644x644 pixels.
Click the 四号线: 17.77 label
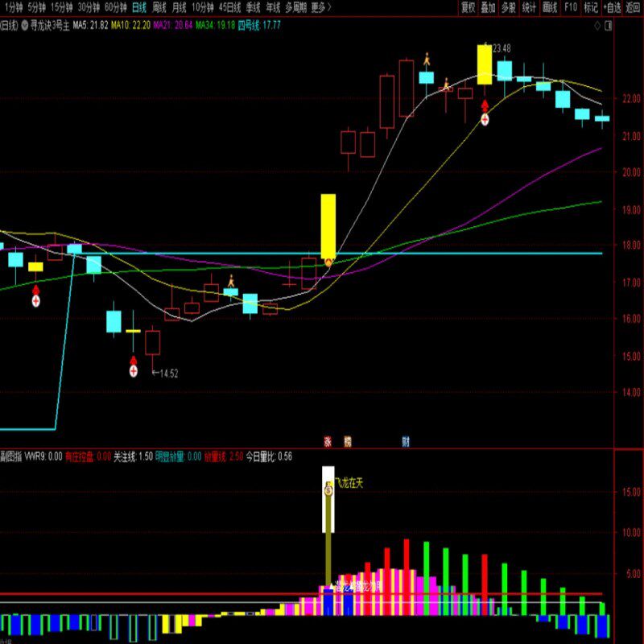click(259, 26)
